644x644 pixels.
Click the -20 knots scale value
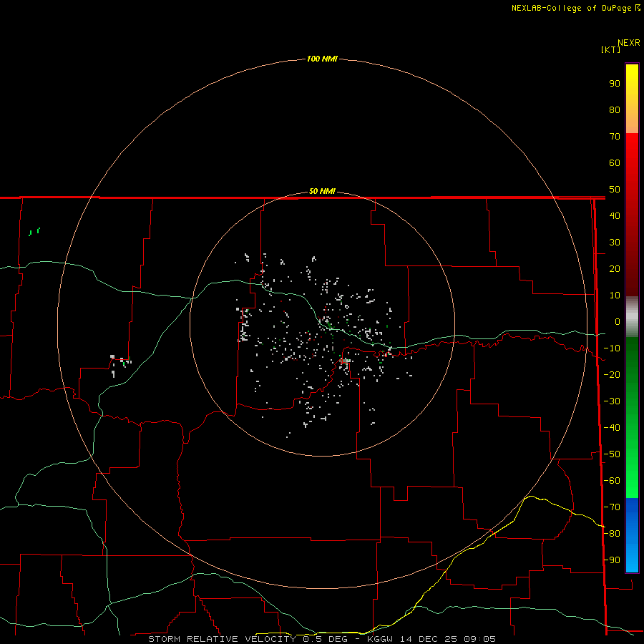click(612, 374)
